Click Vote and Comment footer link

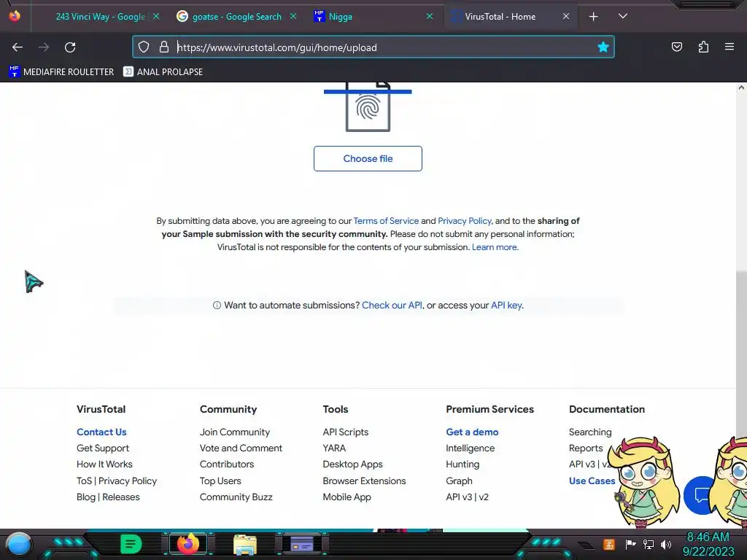(x=241, y=448)
